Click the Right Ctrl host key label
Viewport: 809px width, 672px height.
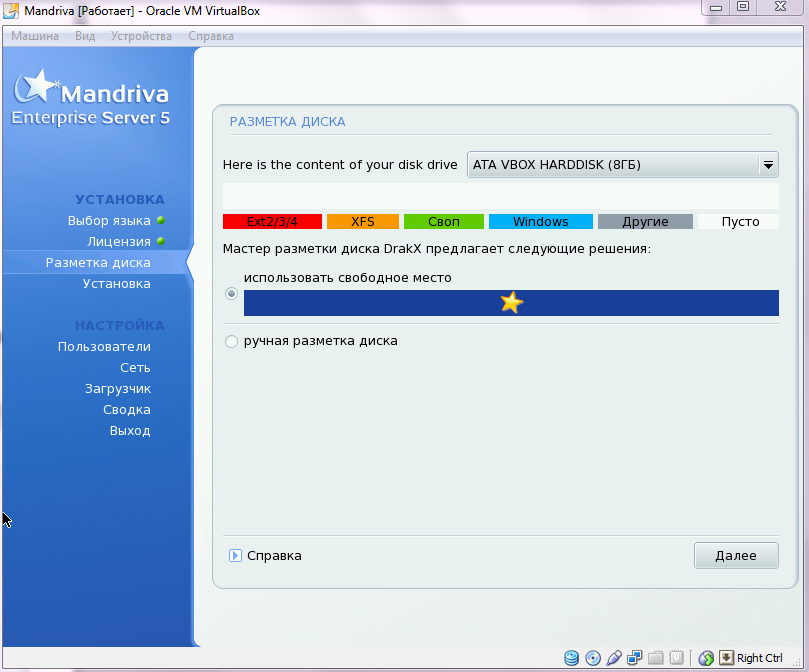(759, 658)
